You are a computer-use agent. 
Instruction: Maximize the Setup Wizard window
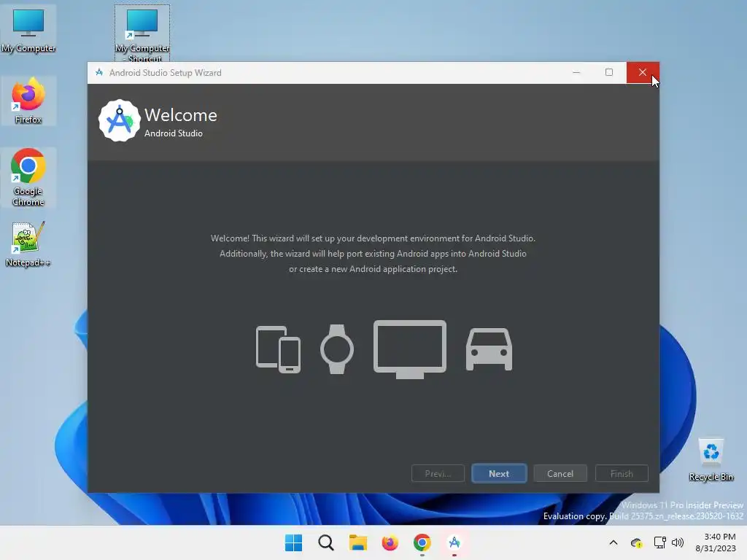(x=609, y=72)
